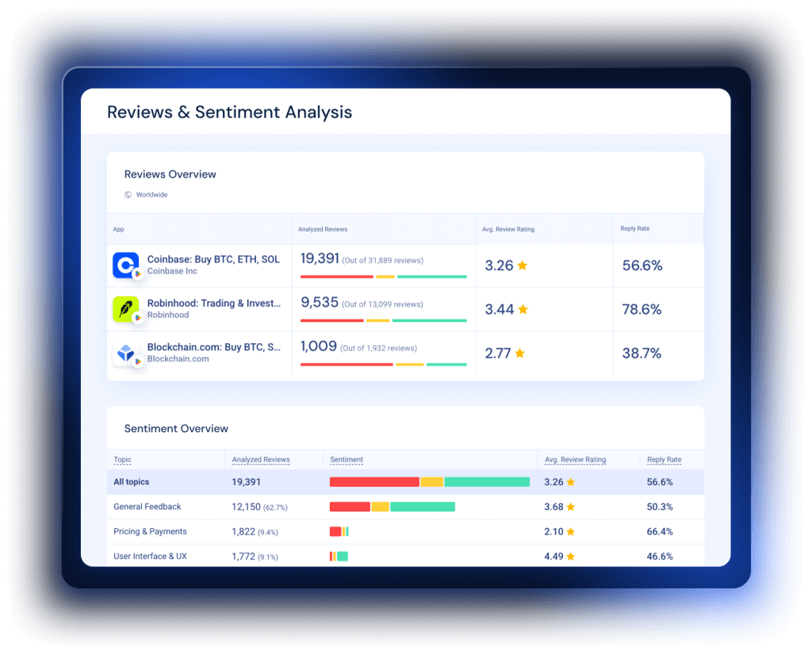812x655 pixels.
Task: Toggle sorting on the Analyzed Reviews column
Action: (x=260, y=460)
